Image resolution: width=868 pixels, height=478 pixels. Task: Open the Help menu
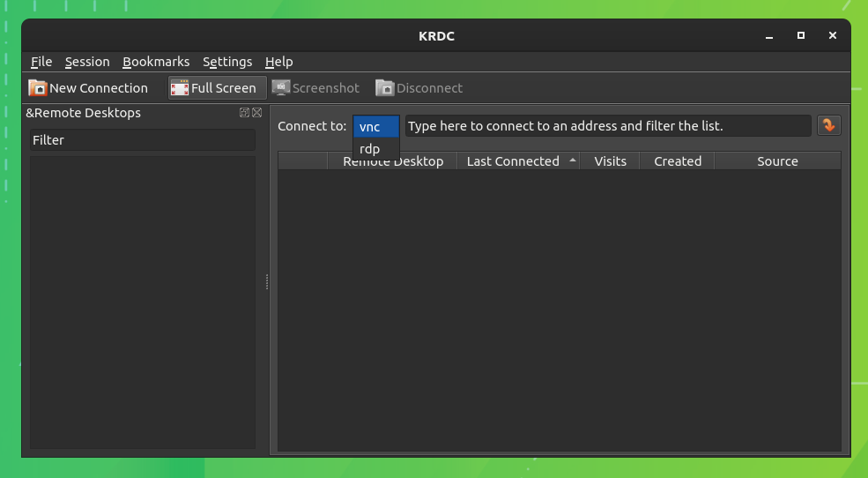tap(278, 62)
